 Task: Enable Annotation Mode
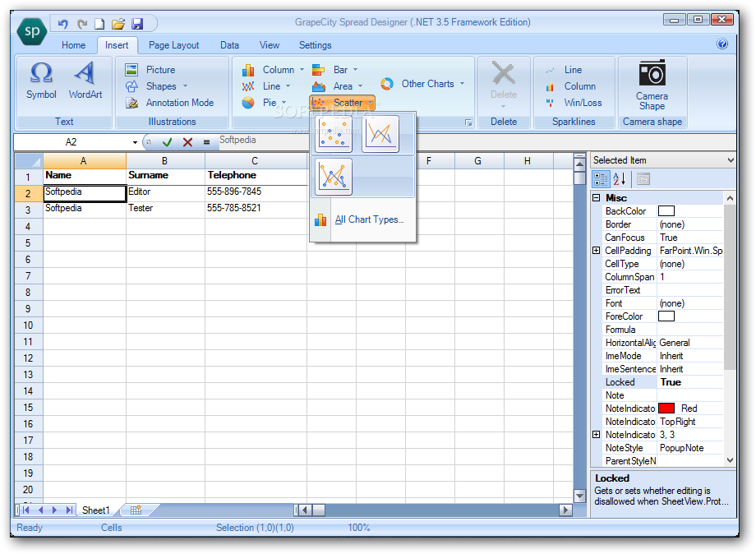pyautogui.click(x=170, y=103)
